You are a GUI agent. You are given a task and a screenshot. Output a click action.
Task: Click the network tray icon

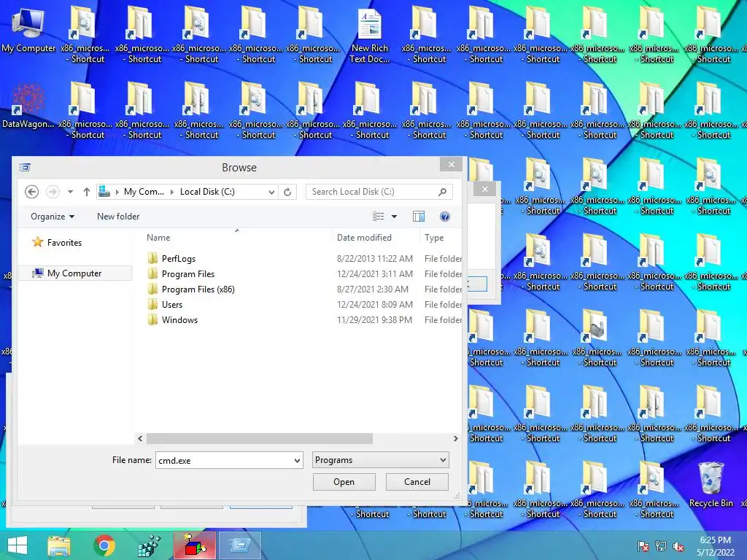coord(661,546)
